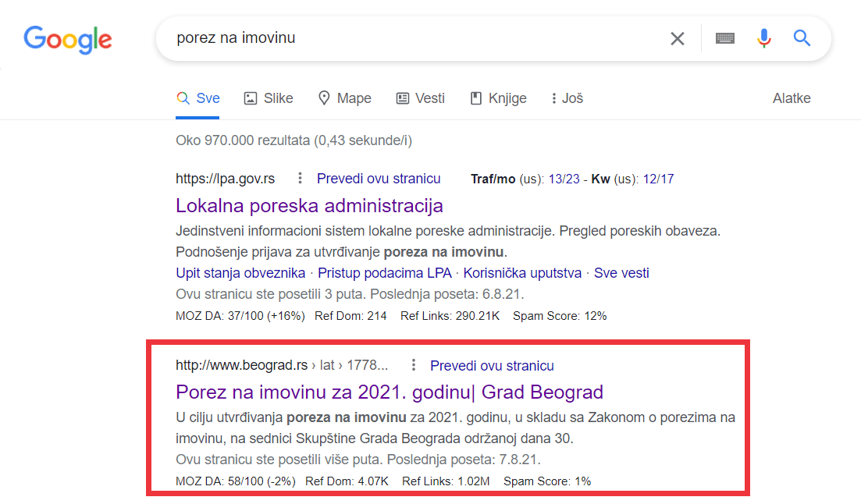
Task: Open three-dot menu for beograd.rs result
Action: tap(414, 365)
